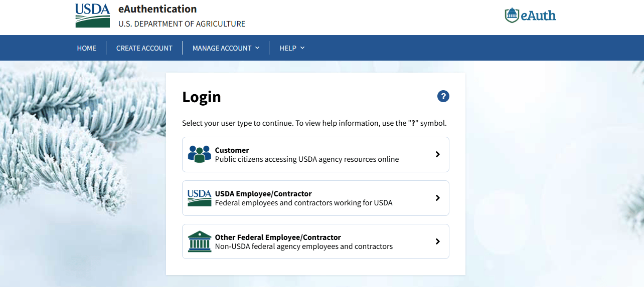644x287 pixels.
Task: Open the Manage Account menu label
Action: pos(222,48)
